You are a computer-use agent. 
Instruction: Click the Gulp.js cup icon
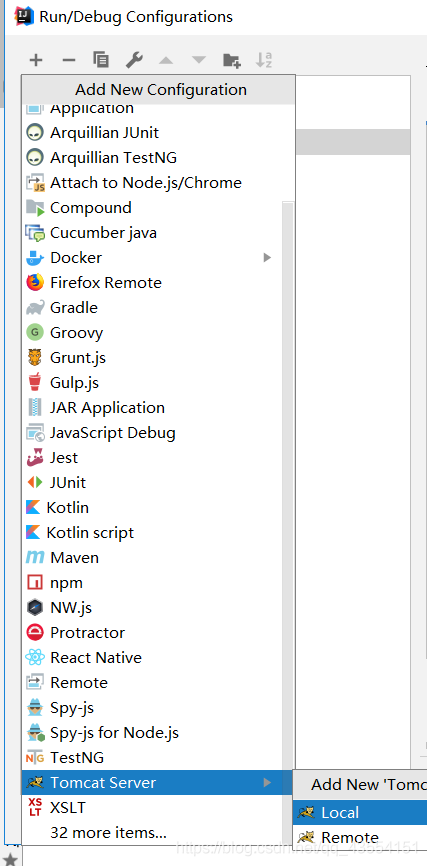point(35,383)
